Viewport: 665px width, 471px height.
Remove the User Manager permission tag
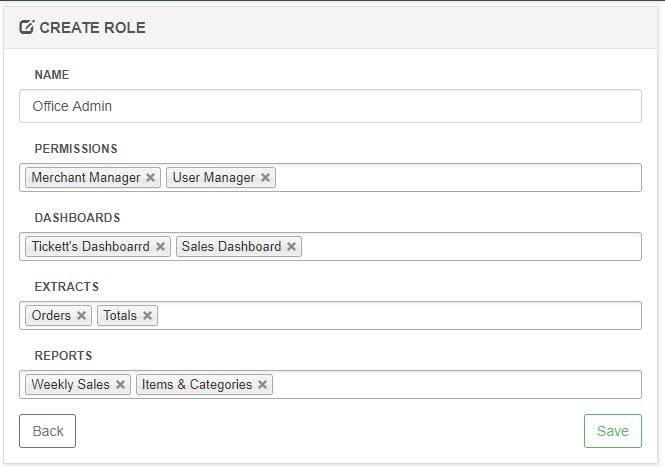pos(265,178)
